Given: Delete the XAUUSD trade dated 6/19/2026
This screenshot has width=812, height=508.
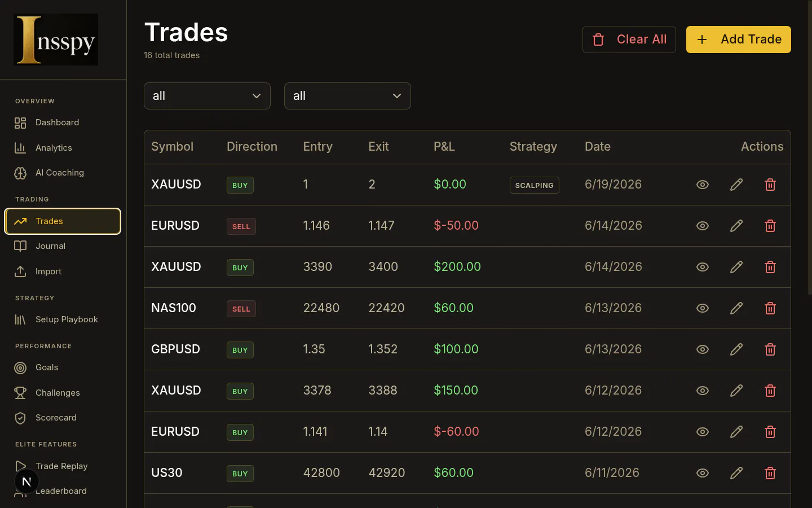Looking at the screenshot, I should (770, 185).
